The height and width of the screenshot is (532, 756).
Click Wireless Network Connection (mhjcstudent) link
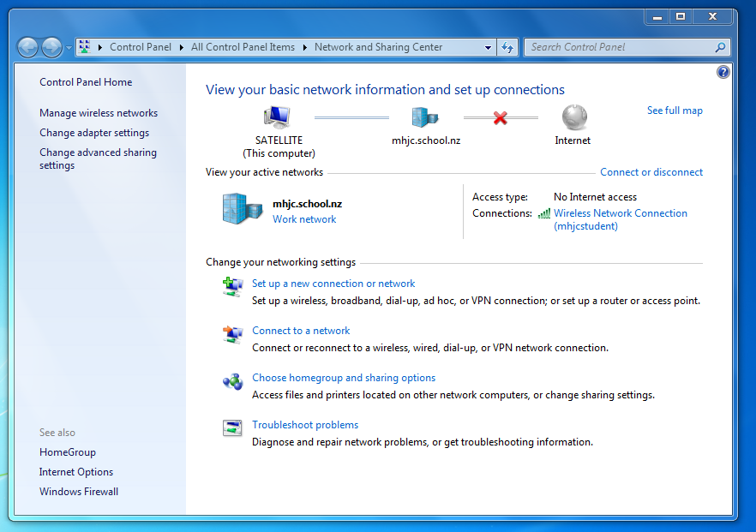620,213
